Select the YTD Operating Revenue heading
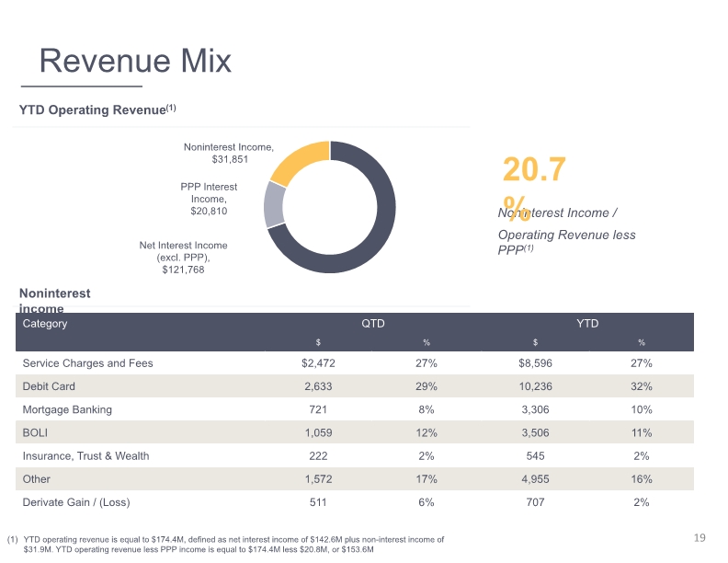This screenshot has height=563, width=728. click(x=97, y=109)
